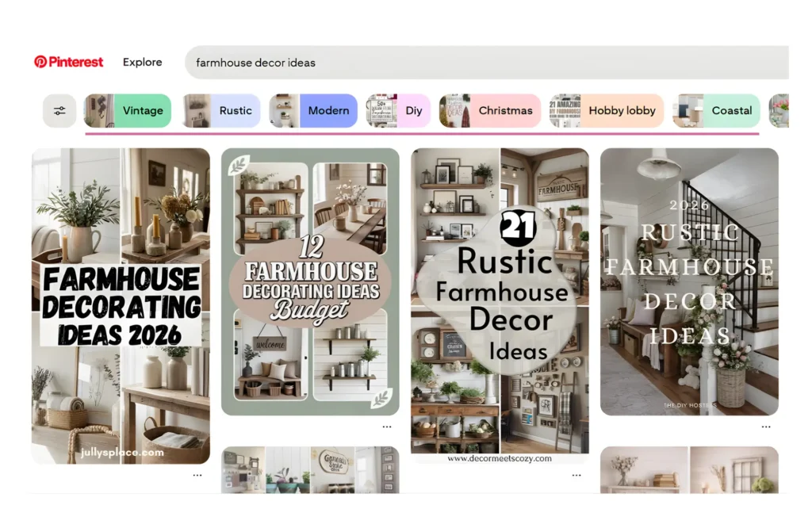Open 2026 Rustic Farmhouse Decor staircase pin
Viewport: 812px width, 528px height.
(689, 281)
